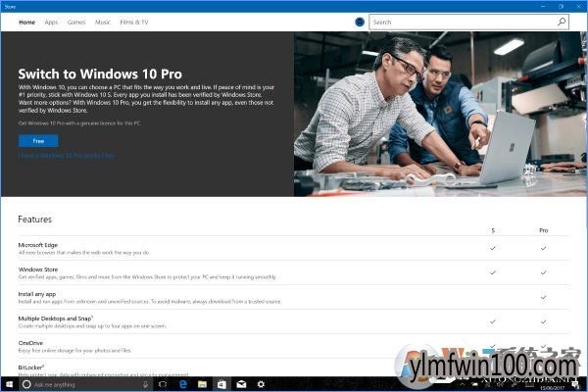Click the search magnifier icon

(x=562, y=23)
